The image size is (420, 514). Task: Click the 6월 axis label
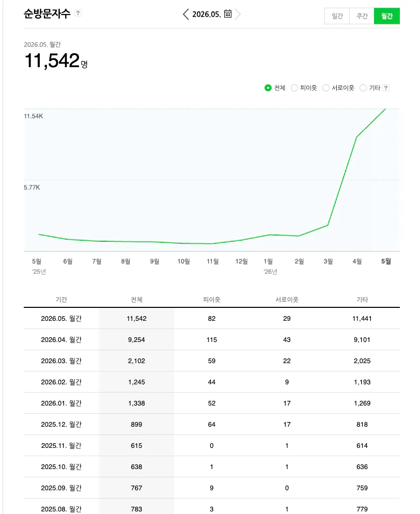[68, 261]
